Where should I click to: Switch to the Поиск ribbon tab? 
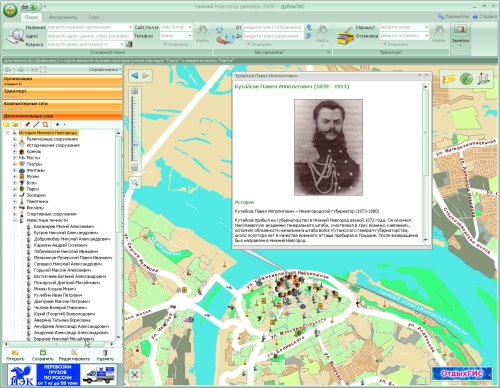(31, 17)
